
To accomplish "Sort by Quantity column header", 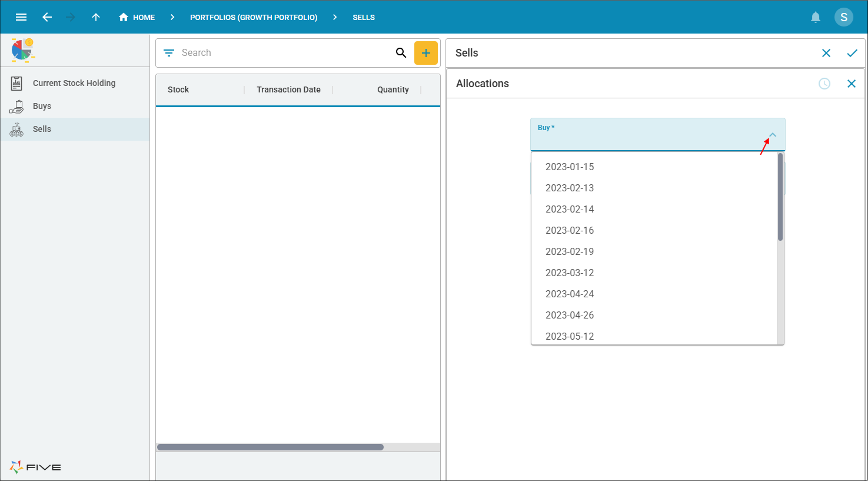I will click(393, 89).
